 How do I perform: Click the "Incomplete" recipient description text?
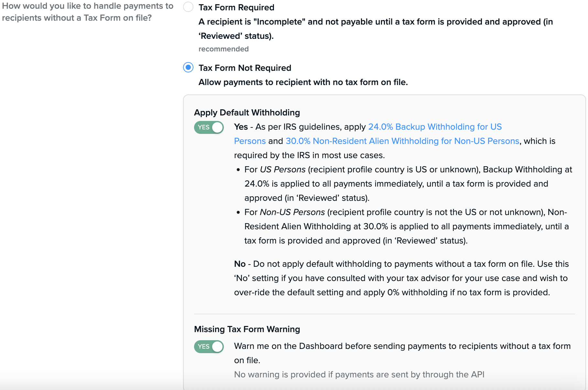[375, 22]
